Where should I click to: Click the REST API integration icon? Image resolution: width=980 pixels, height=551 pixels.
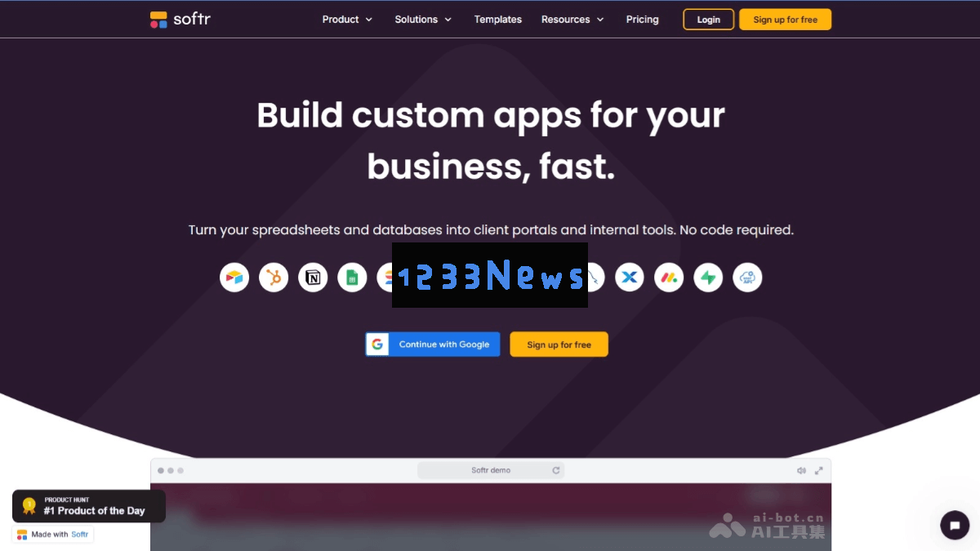click(747, 278)
